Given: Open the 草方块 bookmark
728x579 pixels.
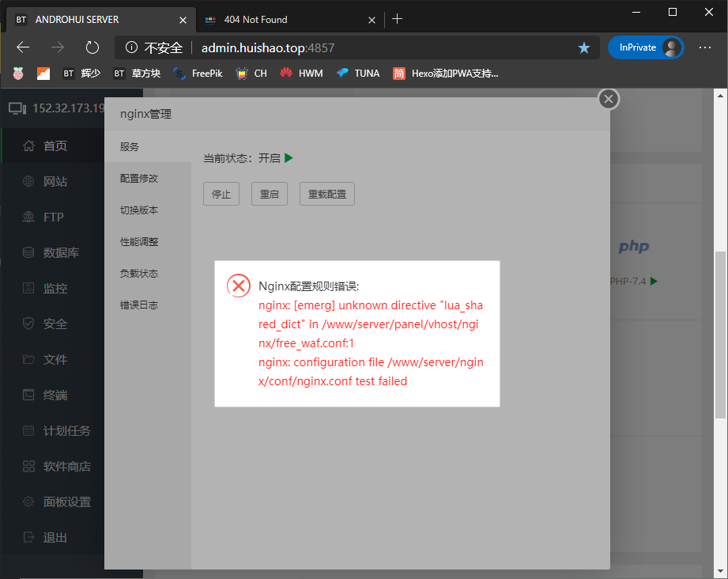Looking at the screenshot, I should 137,74.
